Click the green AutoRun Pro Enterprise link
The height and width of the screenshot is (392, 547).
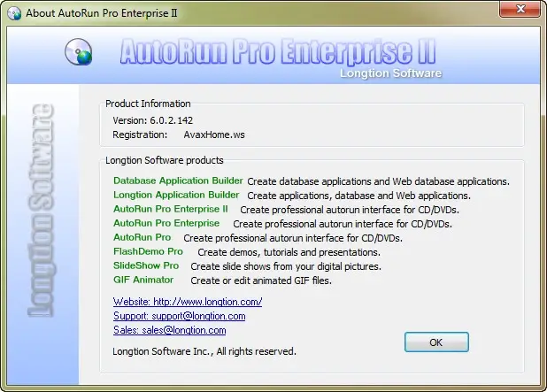point(166,223)
